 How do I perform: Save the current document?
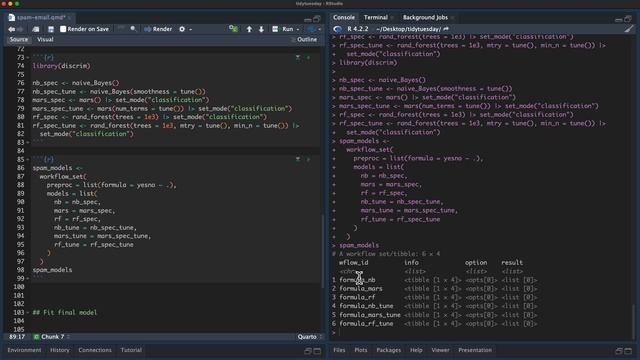click(51, 29)
